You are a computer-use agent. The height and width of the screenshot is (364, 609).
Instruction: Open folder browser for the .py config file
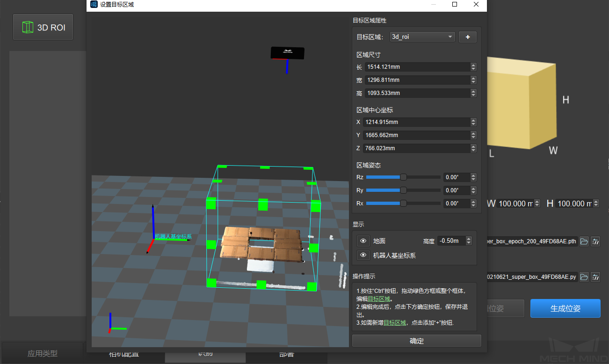click(x=584, y=277)
